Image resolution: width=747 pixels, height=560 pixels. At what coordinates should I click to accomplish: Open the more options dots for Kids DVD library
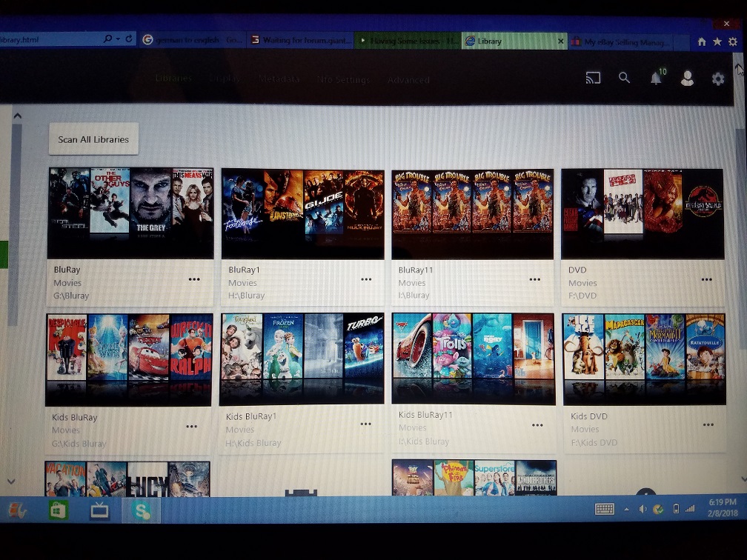click(x=708, y=424)
